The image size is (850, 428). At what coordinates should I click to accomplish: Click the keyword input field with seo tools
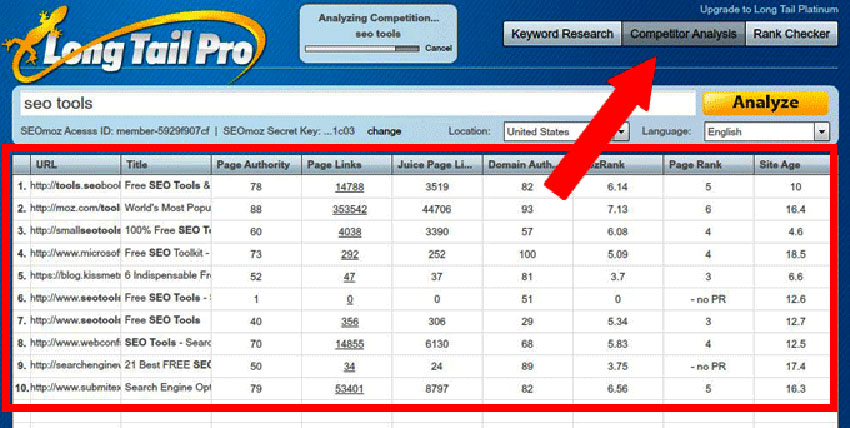tap(358, 103)
